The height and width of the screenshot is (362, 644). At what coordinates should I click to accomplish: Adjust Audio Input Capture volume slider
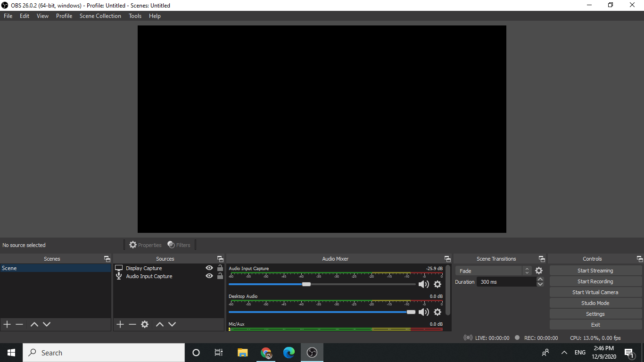(306, 284)
